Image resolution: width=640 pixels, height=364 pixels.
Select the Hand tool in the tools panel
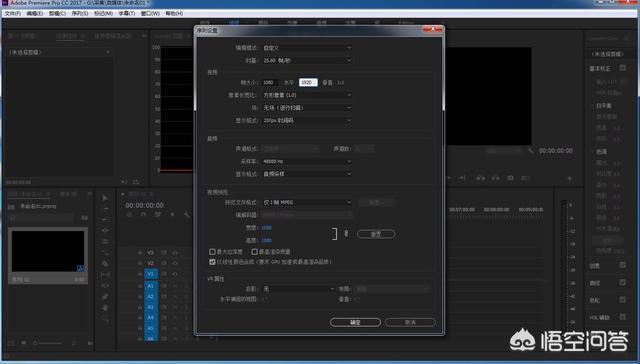coord(105,308)
